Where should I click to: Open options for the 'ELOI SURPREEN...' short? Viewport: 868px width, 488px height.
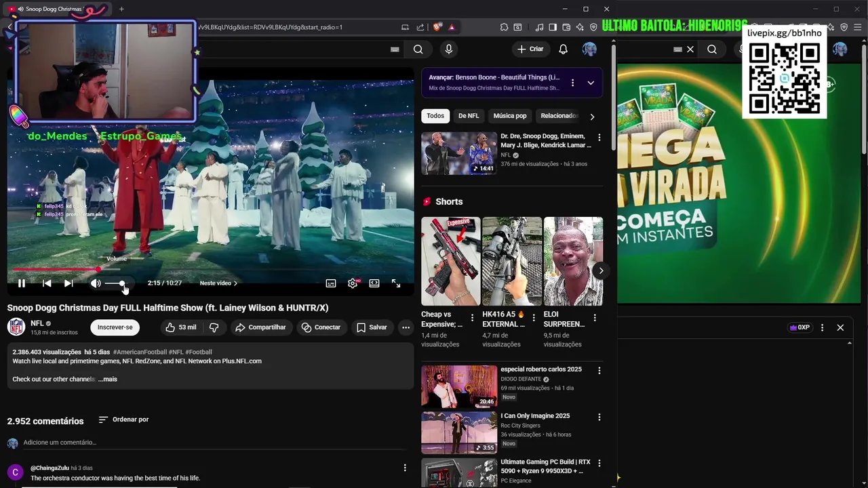tap(595, 317)
